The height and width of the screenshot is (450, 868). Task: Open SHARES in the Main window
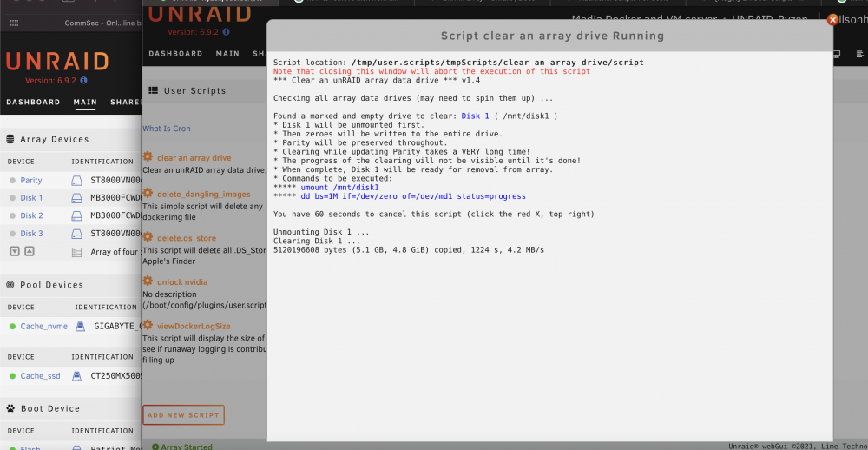(126, 102)
